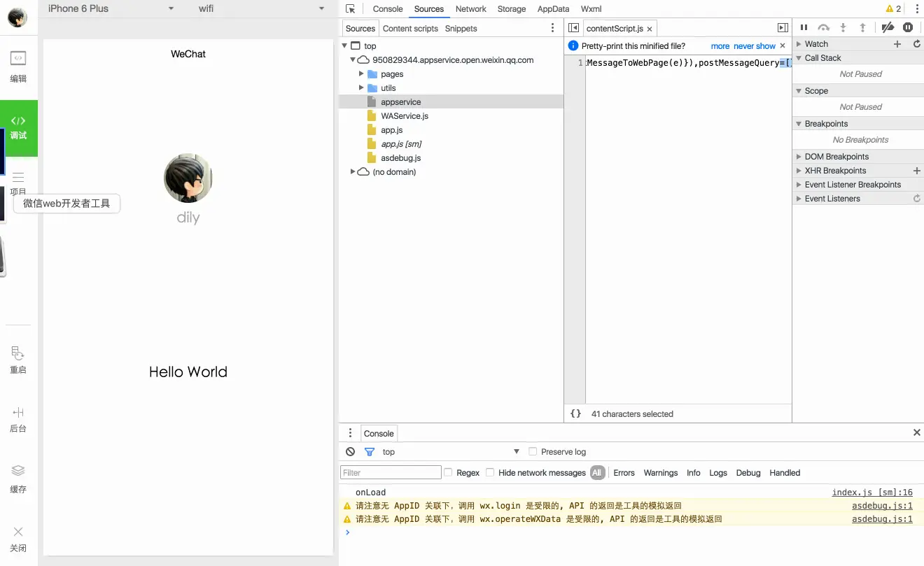
Task: Open the Sources navigator three-dot menu
Action: coord(553,28)
